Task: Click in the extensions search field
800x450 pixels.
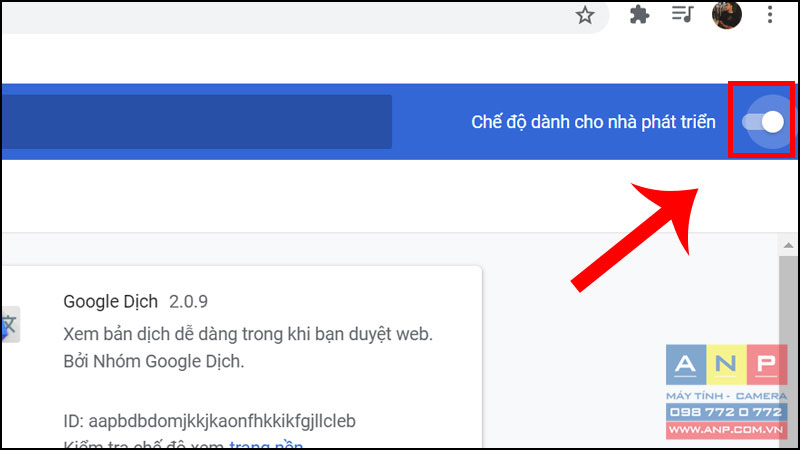Action: click(x=197, y=121)
